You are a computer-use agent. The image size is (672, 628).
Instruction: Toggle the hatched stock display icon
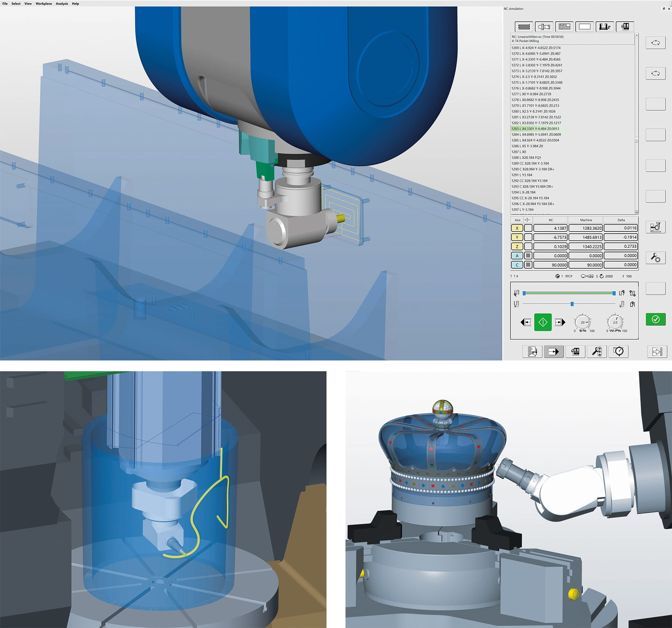(x=565, y=27)
